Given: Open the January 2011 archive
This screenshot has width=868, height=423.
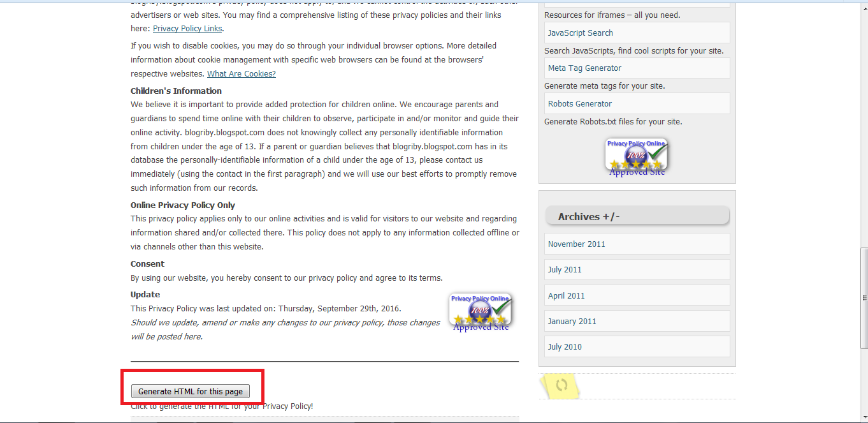Looking at the screenshot, I should click(637, 321).
